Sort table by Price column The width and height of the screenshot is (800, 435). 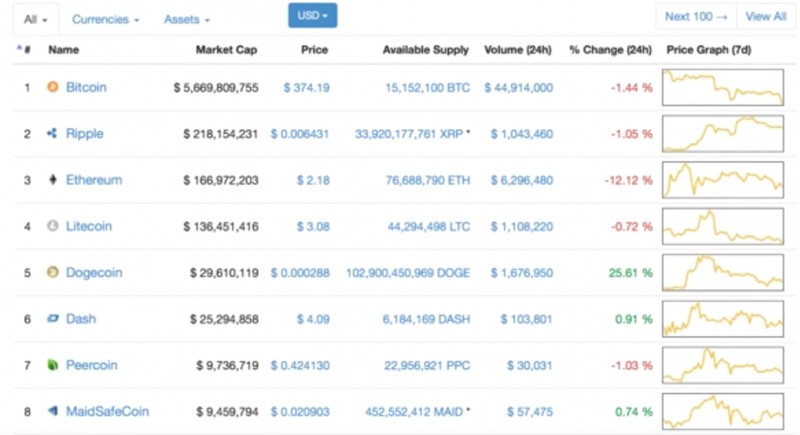point(314,49)
